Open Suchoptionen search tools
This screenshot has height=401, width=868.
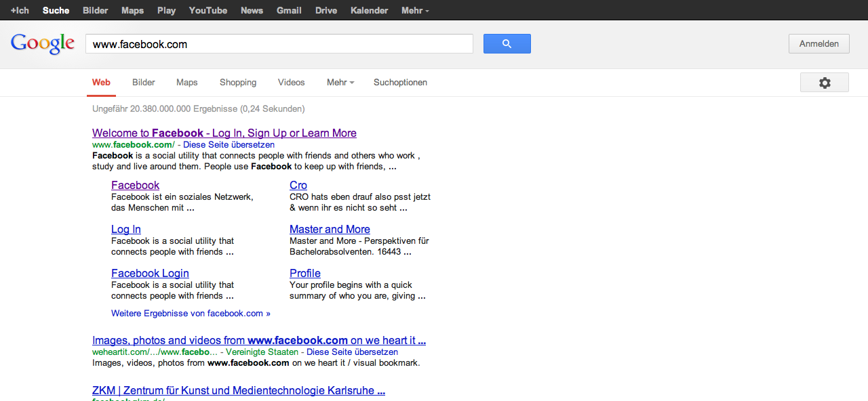[400, 83]
